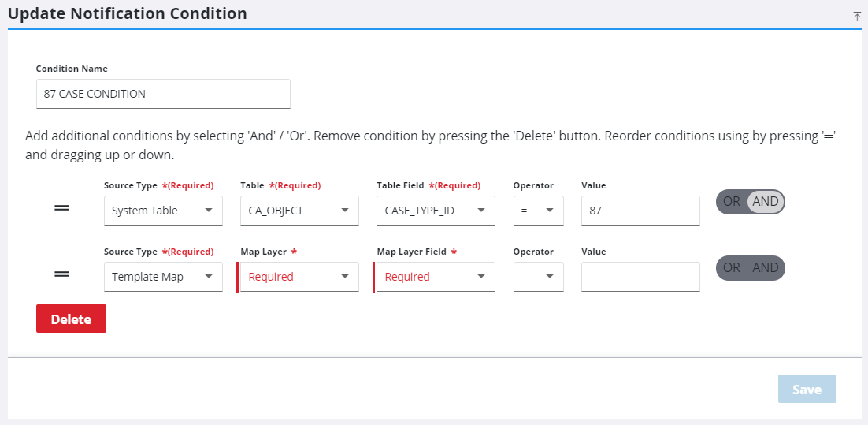
Task: Collapse panel using top-right arrow icon
Action: (x=857, y=16)
